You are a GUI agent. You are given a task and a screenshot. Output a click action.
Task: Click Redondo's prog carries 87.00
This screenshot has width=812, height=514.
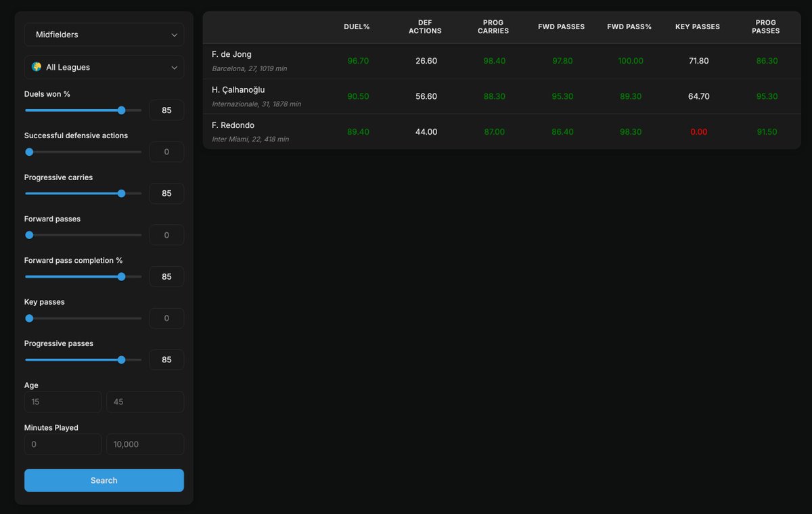point(494,132)
